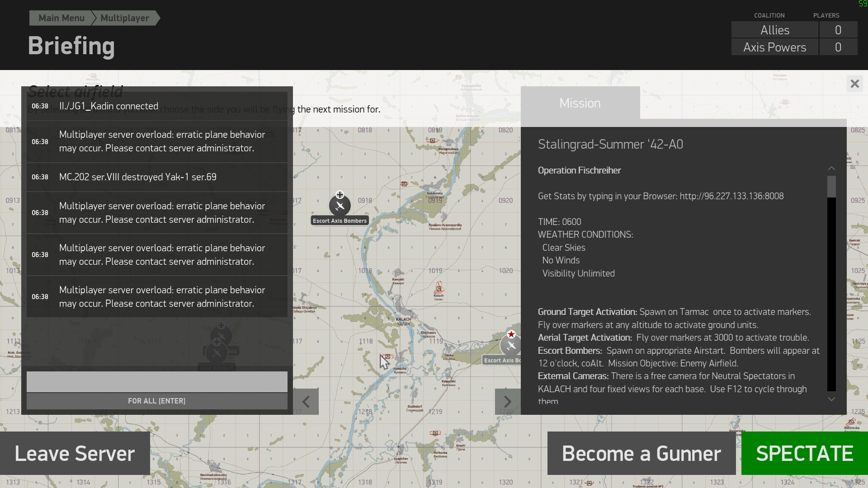Choose the Allies coalition
Viewport: 868px width, 488px height.
[774, 30]
